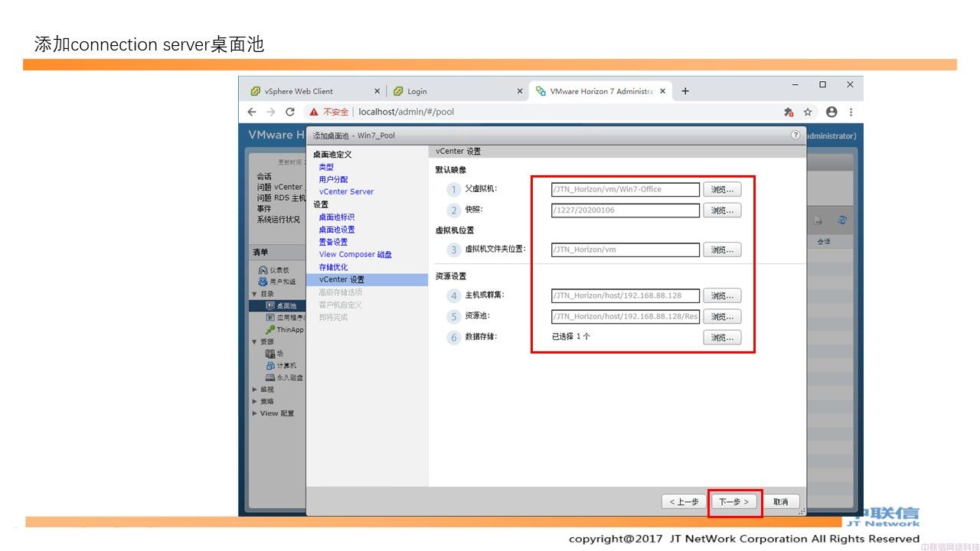Click 系统运行状况 in the status panel
Image resolution: width=980 pixels, height=551 pixels.
pos(279,220)
